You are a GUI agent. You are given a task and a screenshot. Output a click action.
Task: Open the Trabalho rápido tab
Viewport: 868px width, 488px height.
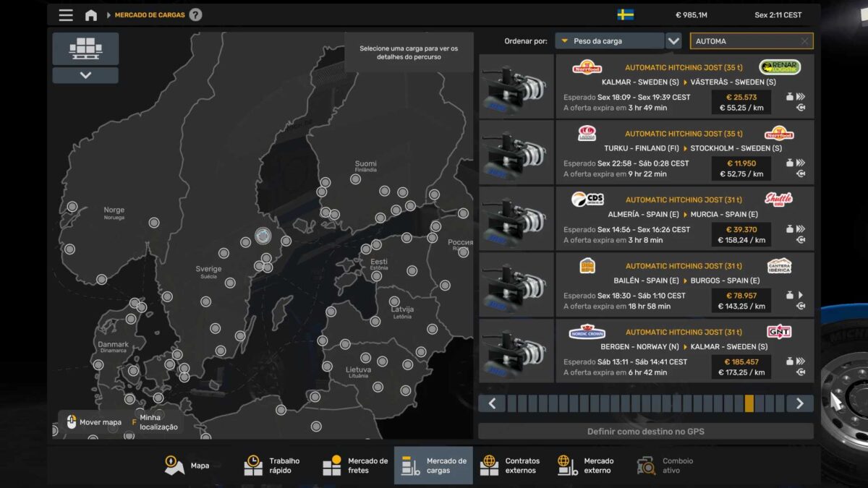click(x=271, y=466)
